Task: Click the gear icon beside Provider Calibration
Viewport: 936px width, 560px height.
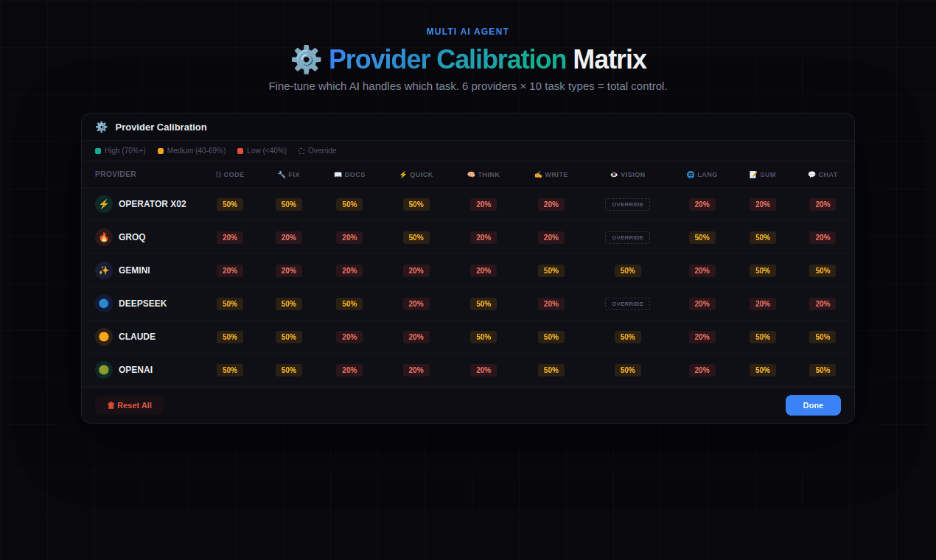Action: [x=101, y=127]
